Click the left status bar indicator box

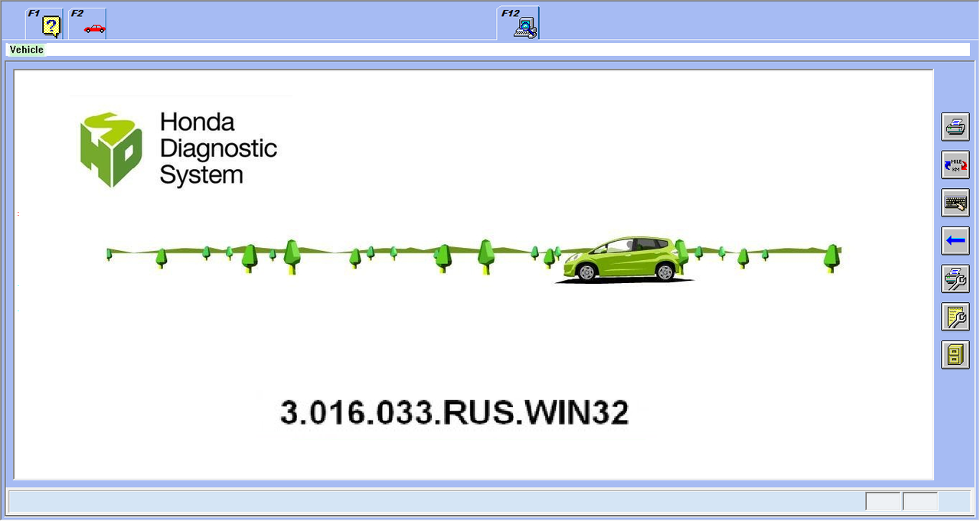coord(883,502)
